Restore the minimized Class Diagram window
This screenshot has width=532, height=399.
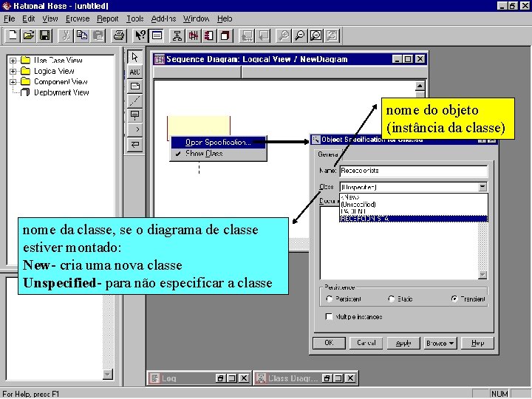(x=327, y=378)
